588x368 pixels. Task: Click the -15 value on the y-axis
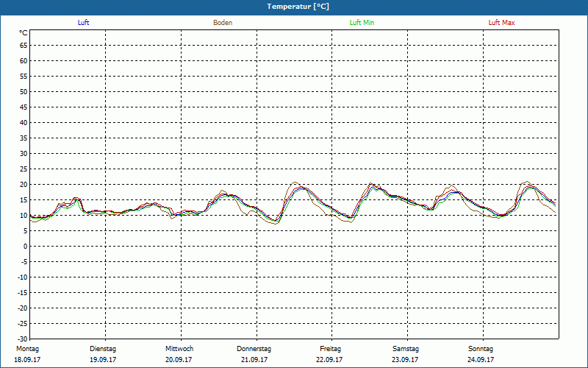tap(23, 292)
